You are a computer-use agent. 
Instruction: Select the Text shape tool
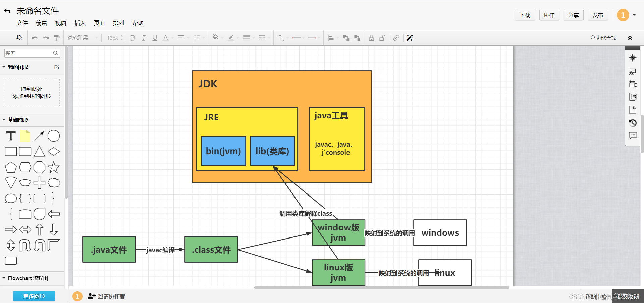click(11, 136)
